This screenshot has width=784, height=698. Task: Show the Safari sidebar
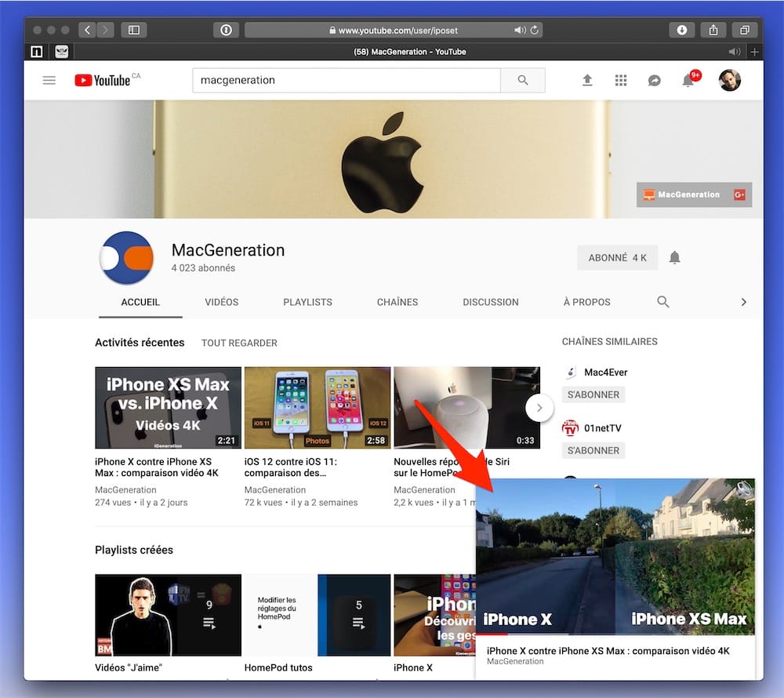[x=134, y=30]
